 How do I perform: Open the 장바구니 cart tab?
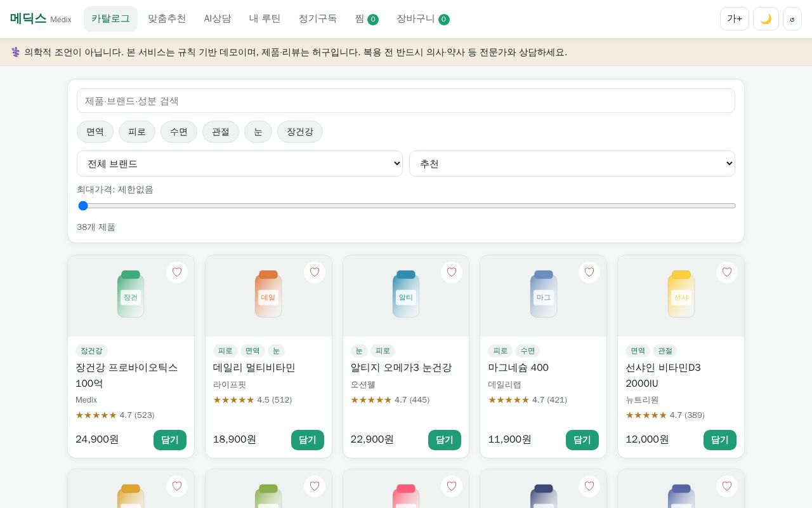pos(423,19)
